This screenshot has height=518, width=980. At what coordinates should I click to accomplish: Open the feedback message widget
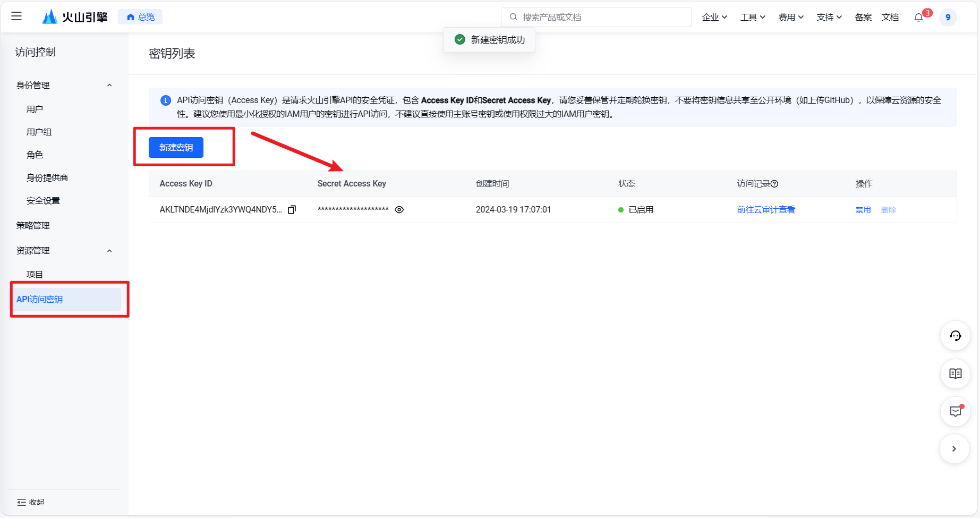955,411
